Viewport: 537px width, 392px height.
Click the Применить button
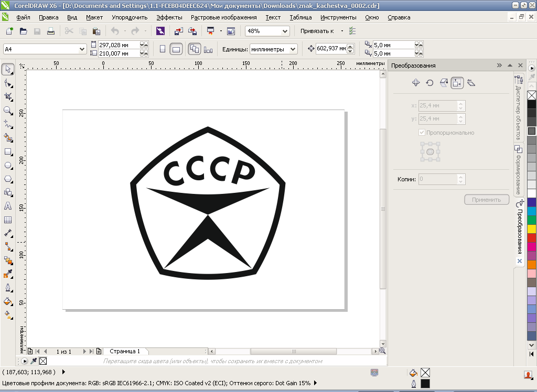click(x=486, y=200)
